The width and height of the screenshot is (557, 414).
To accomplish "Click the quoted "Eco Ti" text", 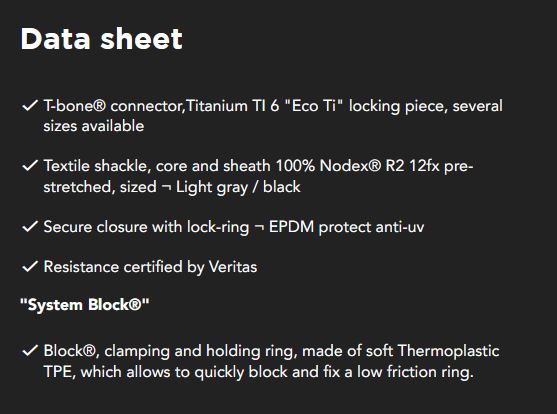I will pos(314,106).
